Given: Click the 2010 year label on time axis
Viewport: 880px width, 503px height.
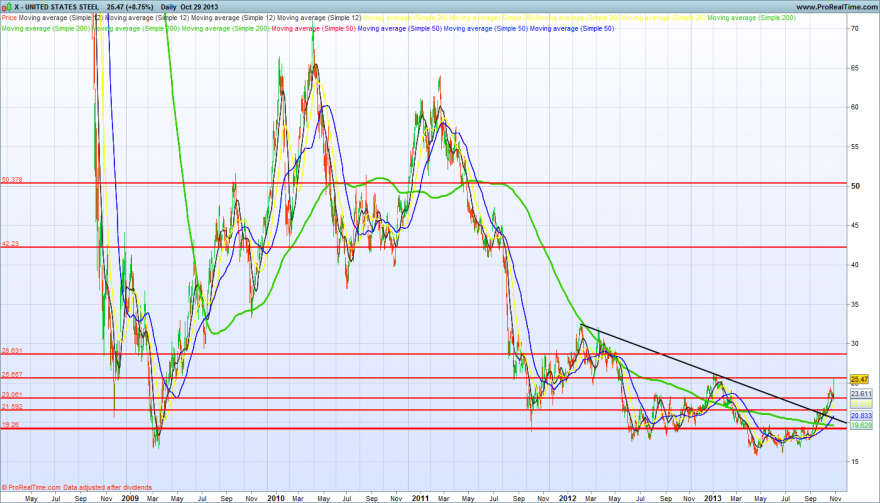Looking at the screenshot, I should (276, 497).
